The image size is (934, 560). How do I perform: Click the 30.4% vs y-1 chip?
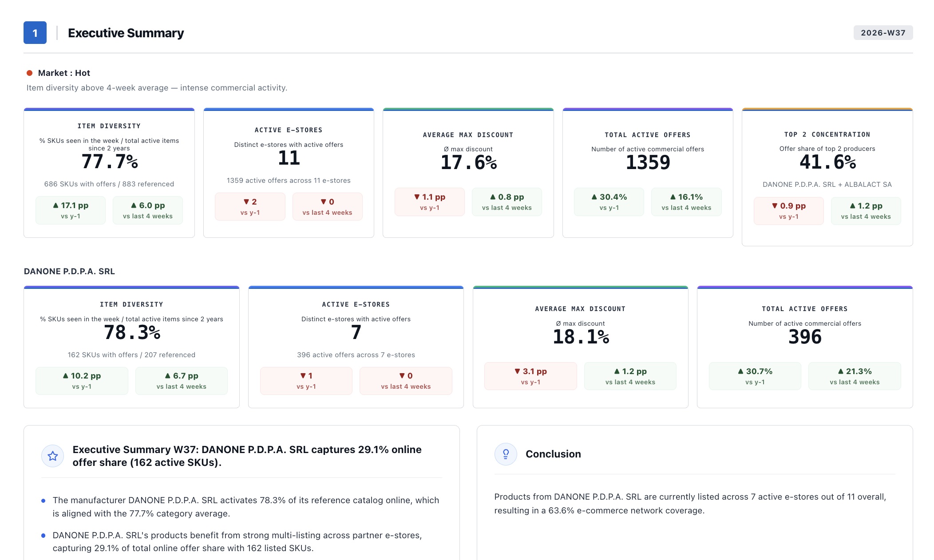click(x=609, y=202)
